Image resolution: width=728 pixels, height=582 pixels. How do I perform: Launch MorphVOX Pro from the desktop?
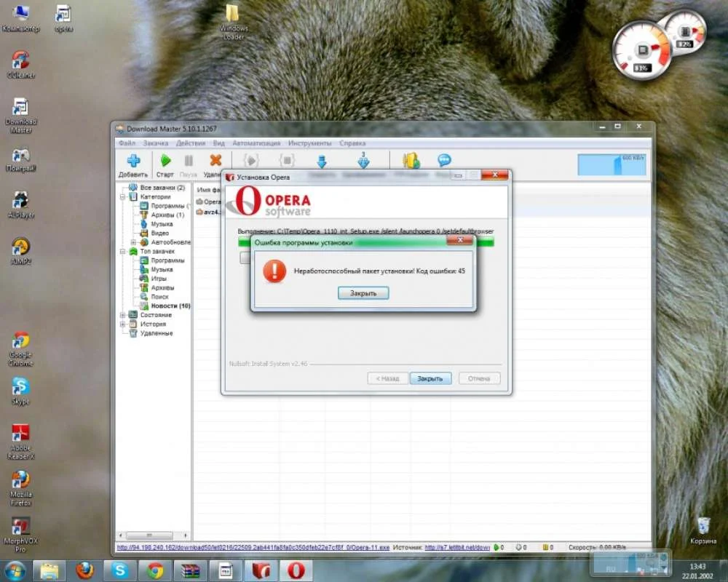[20, 535]
